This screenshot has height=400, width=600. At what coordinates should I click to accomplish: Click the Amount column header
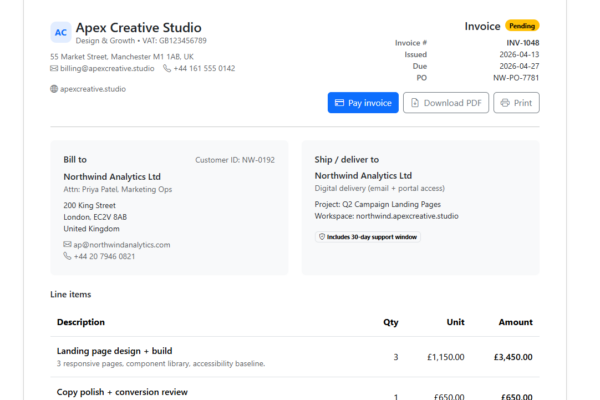515,322
